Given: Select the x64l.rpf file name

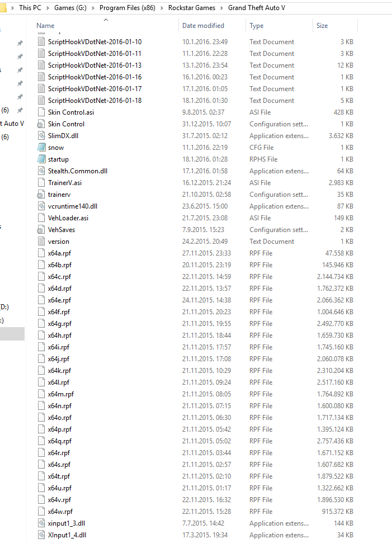Looking at the screenshot, I should [x=59, y=382].
